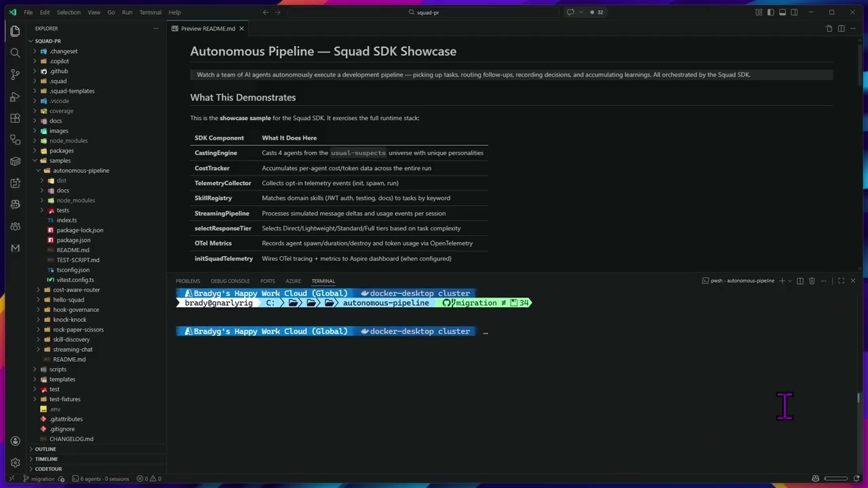Click the migration branch in status bar
The height and width of the screenshot is (488, 868).
tap(39, 479)
